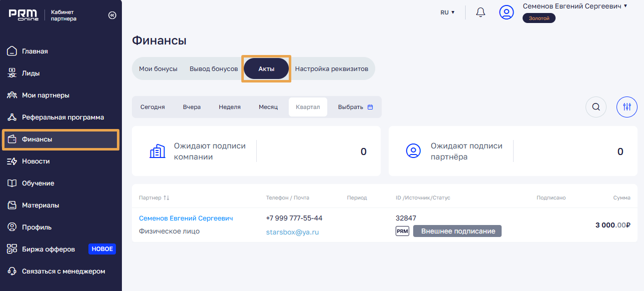Open partner link Семенов Евгений Сергеевич
The width and height of the screenshot is (644, 291).
[185, 218]
